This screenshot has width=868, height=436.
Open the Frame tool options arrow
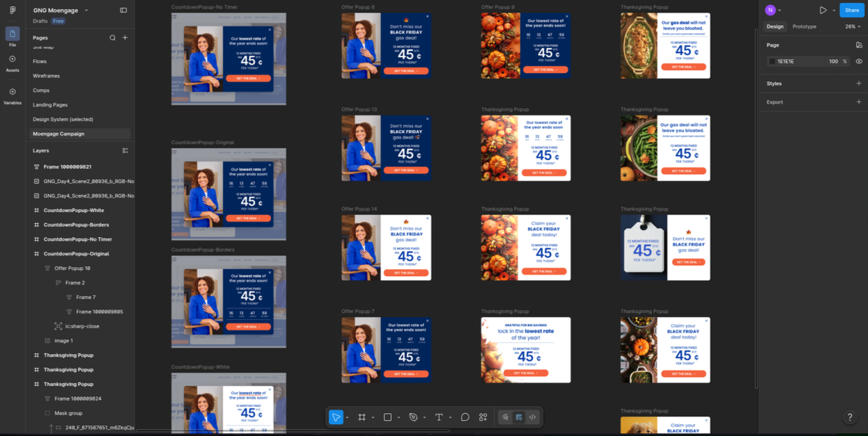coord(372,418)
